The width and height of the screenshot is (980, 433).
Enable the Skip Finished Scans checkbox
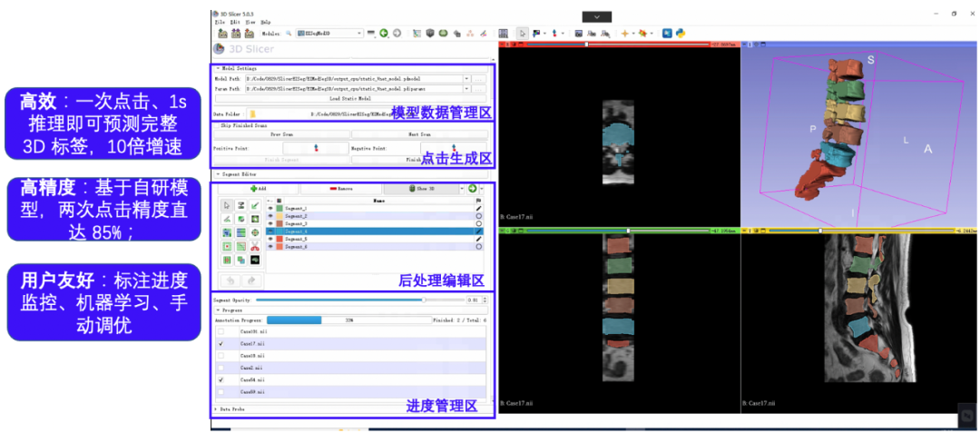217,125
